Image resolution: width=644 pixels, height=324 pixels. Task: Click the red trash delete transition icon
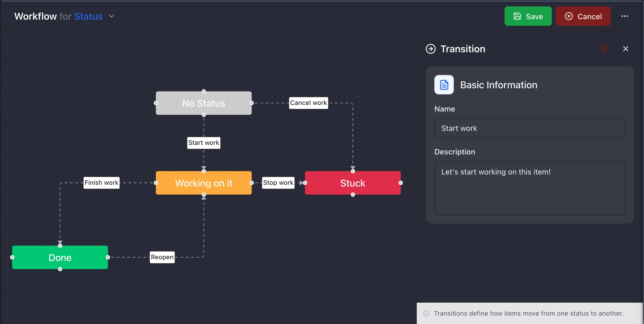[x=604, y=49]
